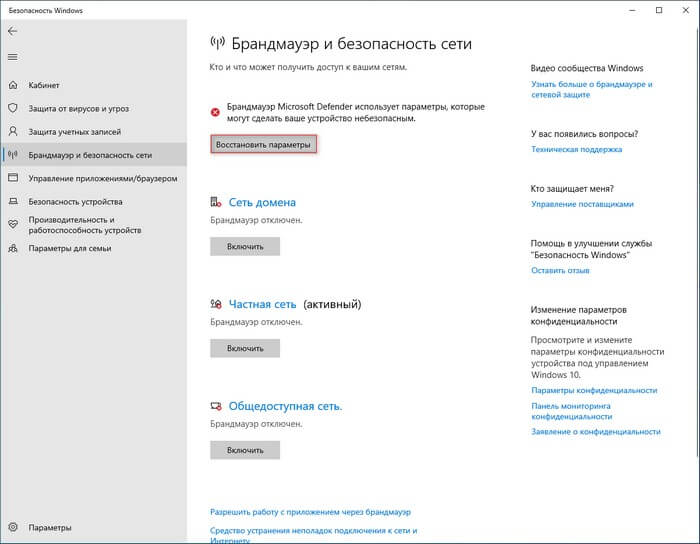
Task: Open Параметры gear at bottom left
Action: click(12, 526)
